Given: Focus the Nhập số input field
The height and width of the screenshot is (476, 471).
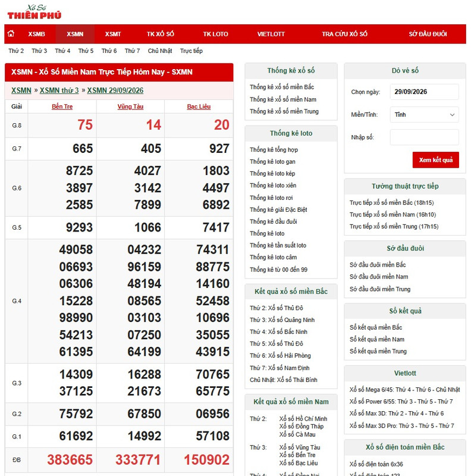Looking at the screenshot, I should click(x=424, y=137).
